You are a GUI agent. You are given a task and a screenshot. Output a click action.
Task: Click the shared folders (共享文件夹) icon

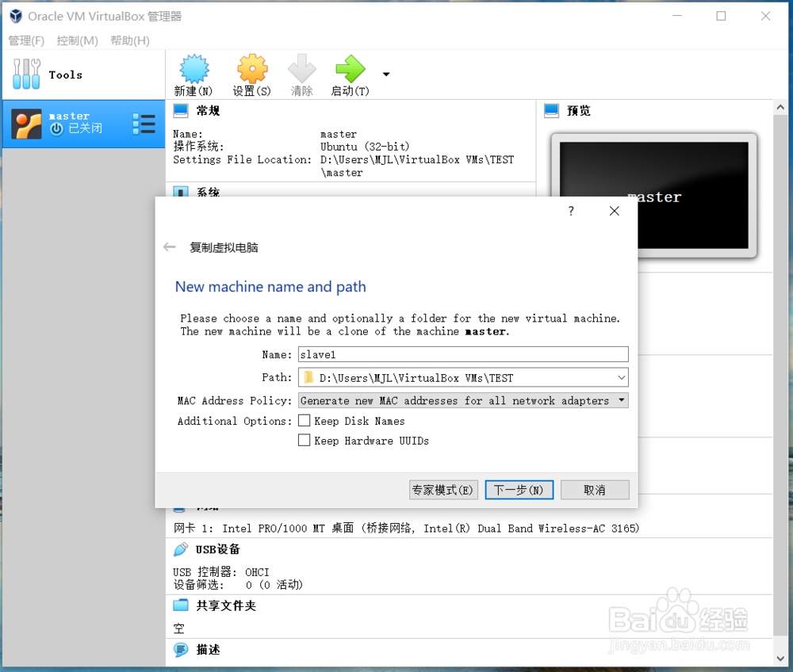[181, 605]
